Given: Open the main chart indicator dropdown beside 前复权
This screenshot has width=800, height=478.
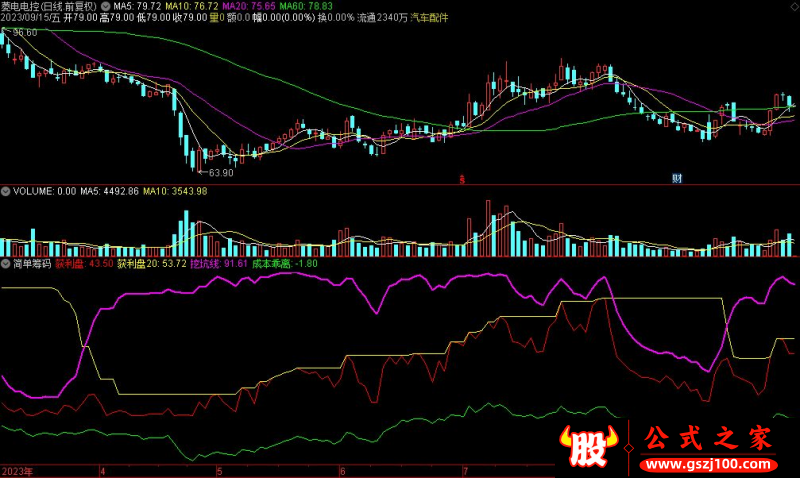Looking at the screenshot, I should click(105, 6).
